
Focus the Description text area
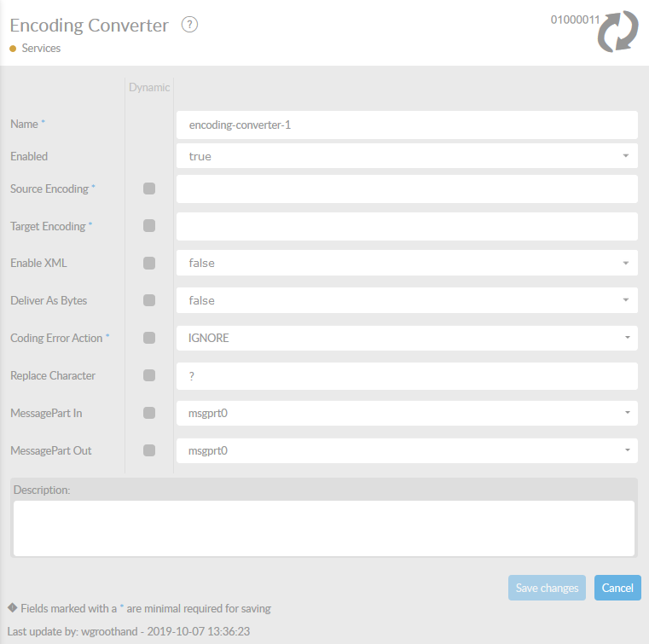click(324, 528)
